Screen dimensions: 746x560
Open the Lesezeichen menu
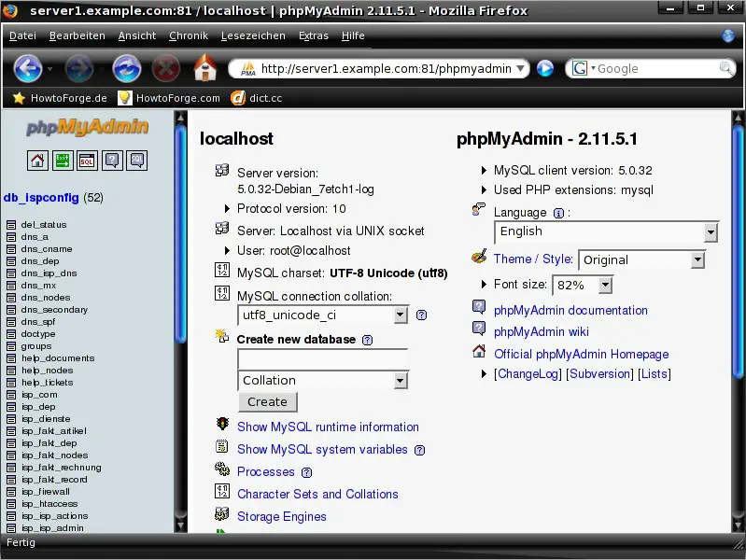(x=253, y=35)
